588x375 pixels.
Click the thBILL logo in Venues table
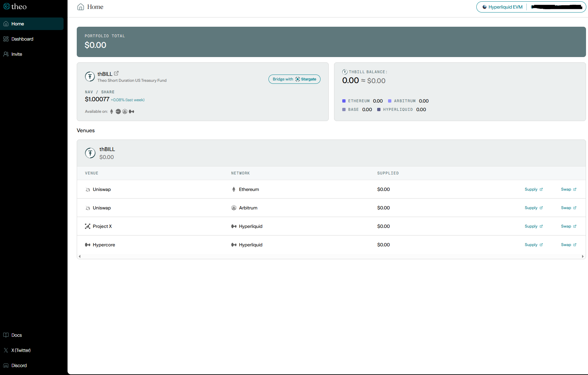pos(90,153)
